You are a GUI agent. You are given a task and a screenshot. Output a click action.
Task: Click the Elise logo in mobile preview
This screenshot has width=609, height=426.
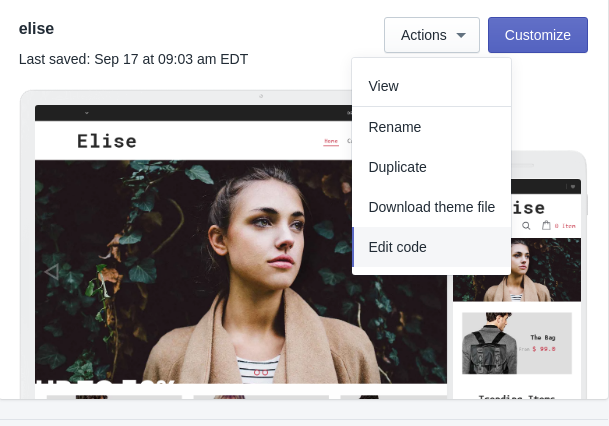[529, 208]
